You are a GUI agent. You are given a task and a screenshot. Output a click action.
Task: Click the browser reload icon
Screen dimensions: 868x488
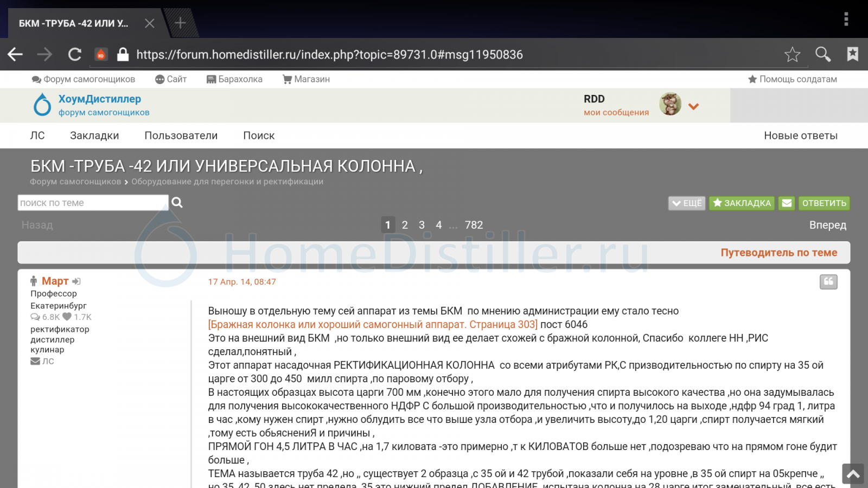click(75, 54)
